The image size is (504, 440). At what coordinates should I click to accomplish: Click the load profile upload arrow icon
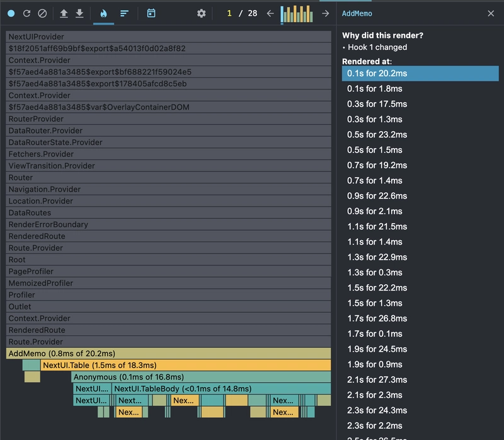click(x=64, y=13)
